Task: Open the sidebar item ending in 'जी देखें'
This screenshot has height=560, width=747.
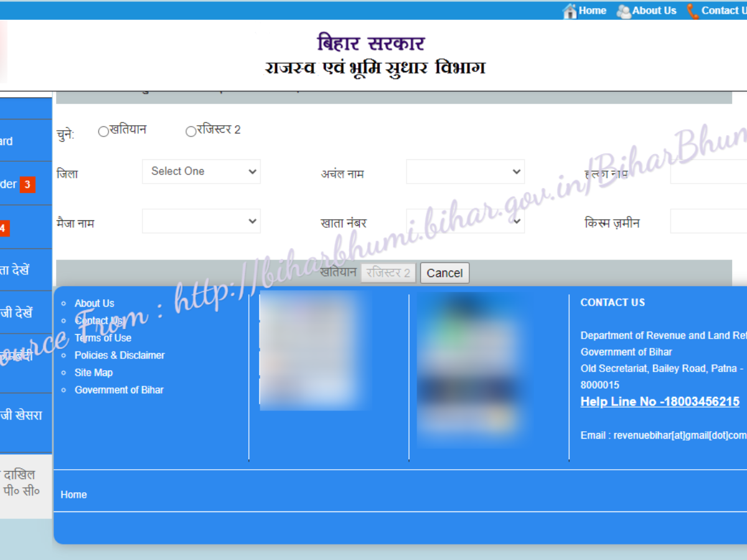Action: coord(26,312)
